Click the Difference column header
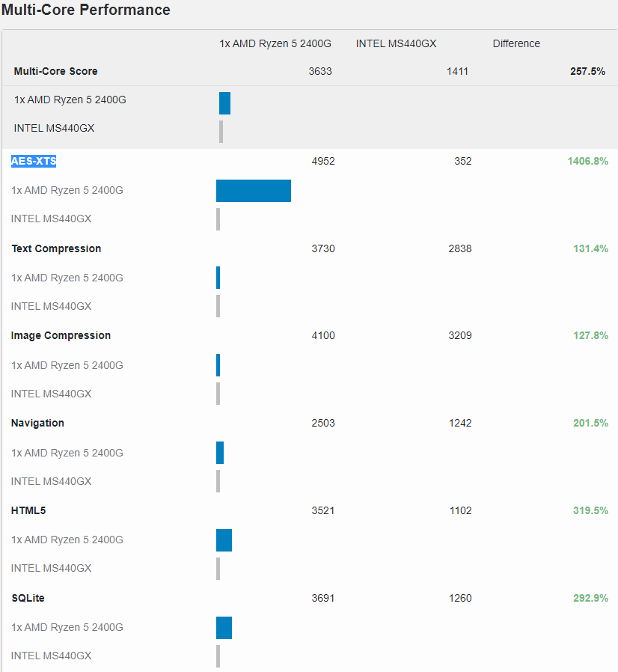Screen dimensions: 618x672 (516, 43)
